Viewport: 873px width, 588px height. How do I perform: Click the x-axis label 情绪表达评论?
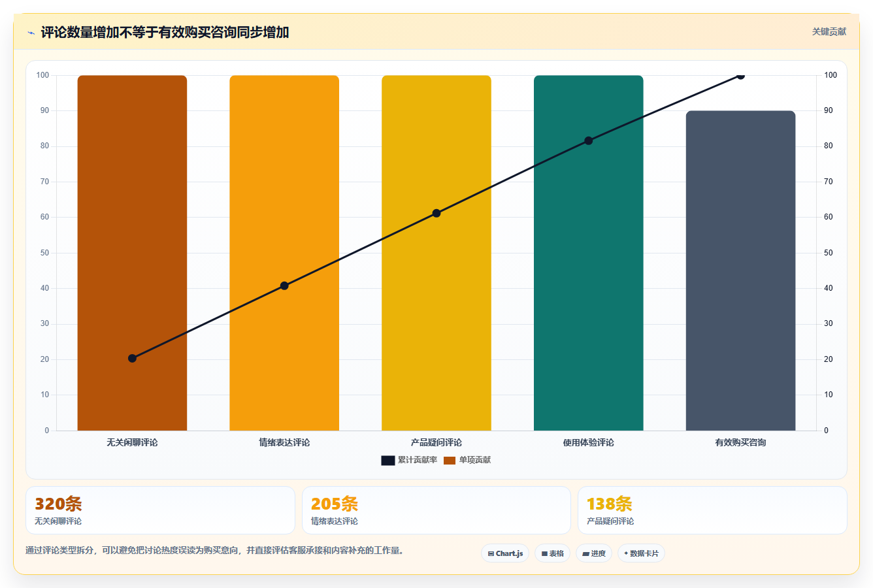coord(284,442)
